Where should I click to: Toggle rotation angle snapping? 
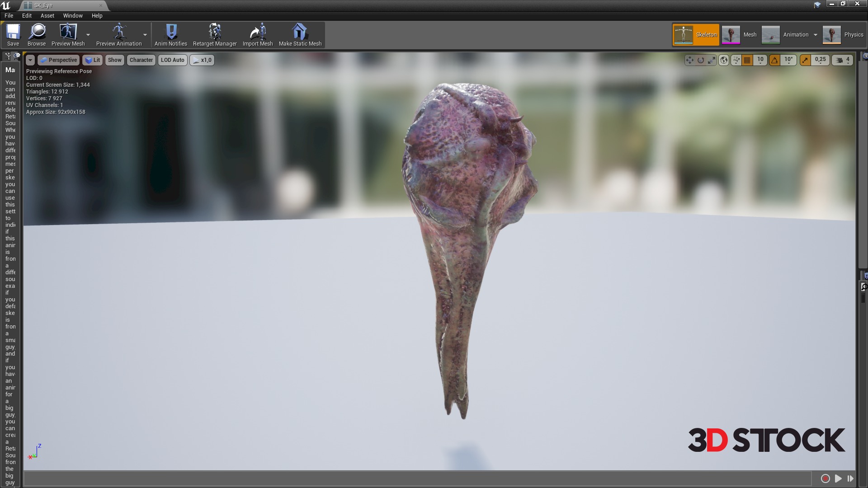[x=775, y=60]
